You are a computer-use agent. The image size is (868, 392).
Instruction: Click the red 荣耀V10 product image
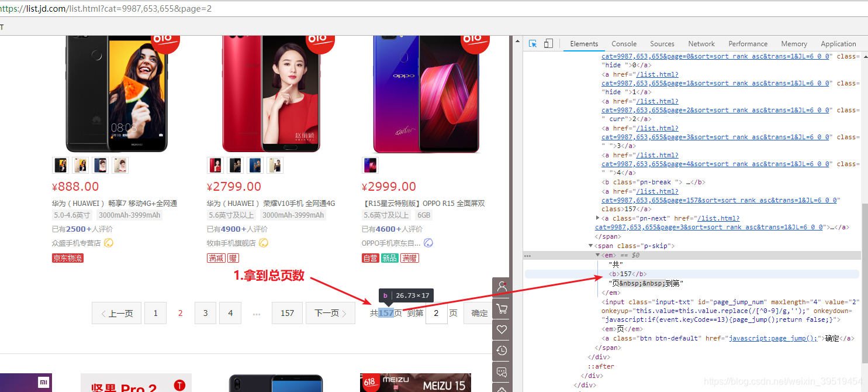tap(271, 94)
